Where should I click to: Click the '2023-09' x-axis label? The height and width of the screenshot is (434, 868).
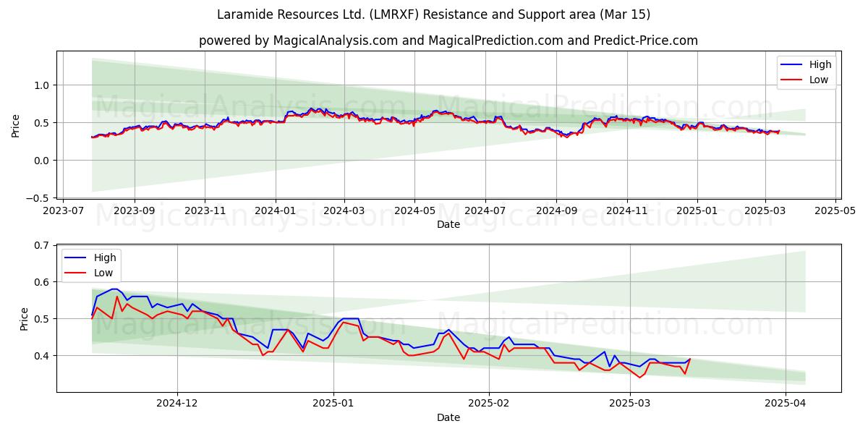point(135,212)
